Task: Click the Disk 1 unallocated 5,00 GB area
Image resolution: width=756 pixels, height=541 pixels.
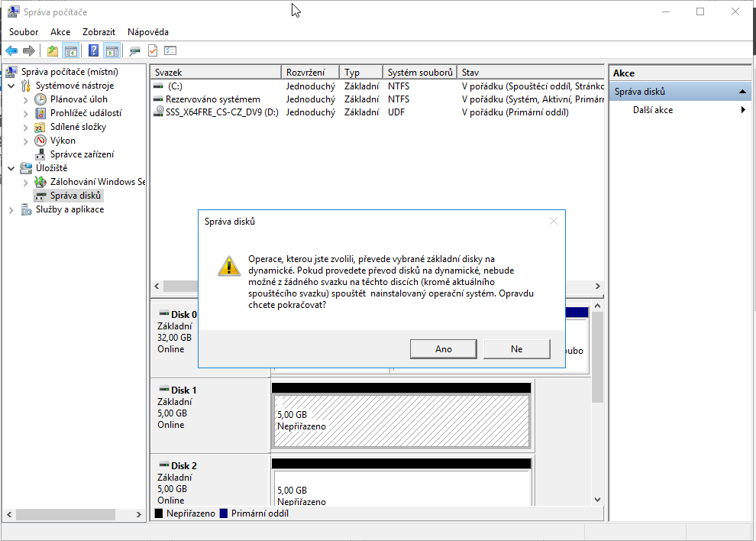Action: pyautogui.click(x=401, y=421)
